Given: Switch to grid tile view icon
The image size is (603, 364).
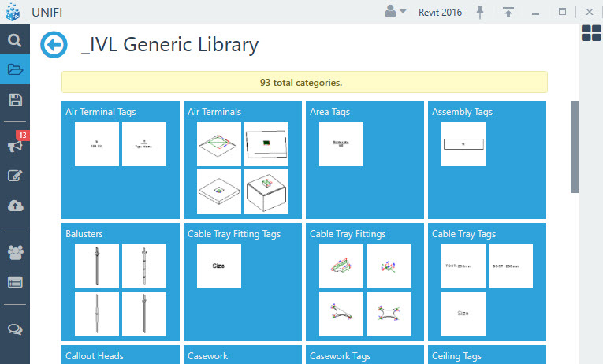Looking at the screenshot, I should click(x=591, y=33).
